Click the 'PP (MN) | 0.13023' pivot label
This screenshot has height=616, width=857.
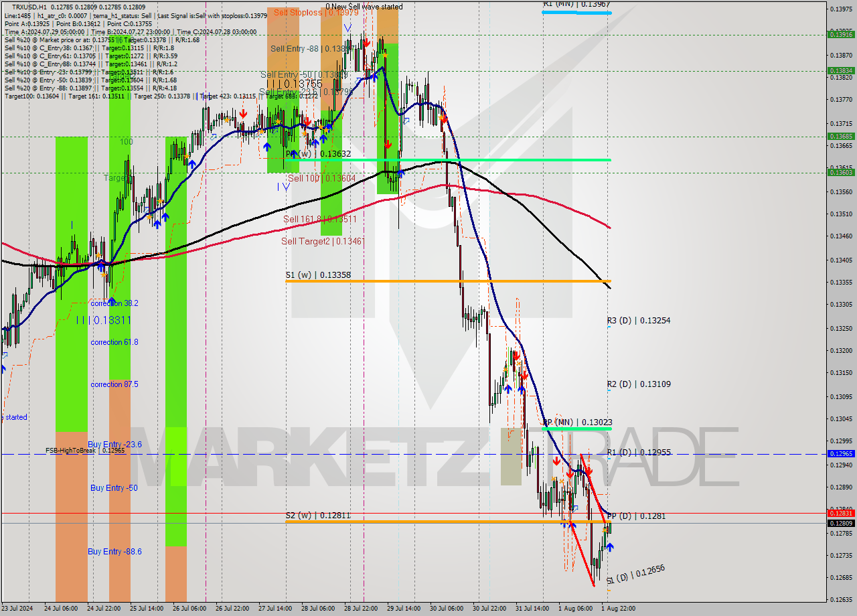[577, 422]
